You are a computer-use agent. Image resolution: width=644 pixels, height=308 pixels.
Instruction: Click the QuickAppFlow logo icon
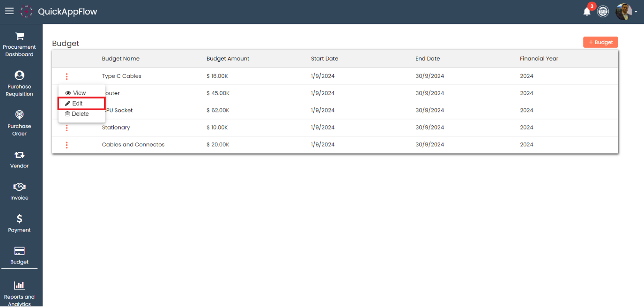(27, 12)
